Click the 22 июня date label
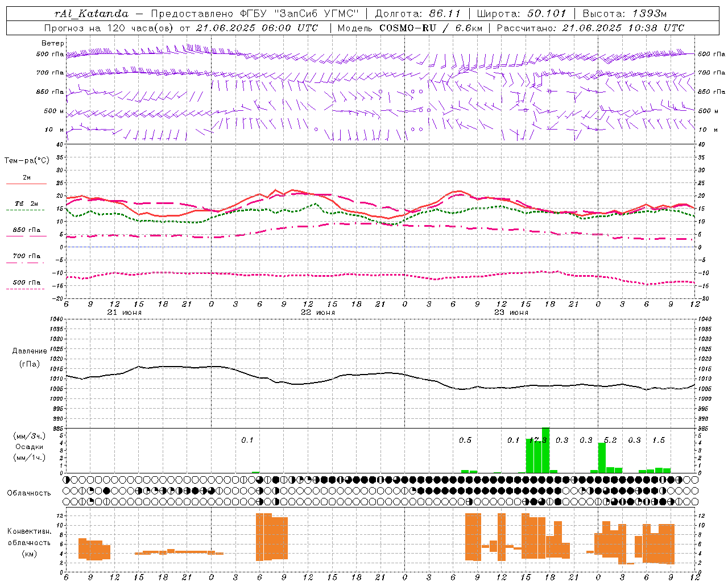The height and width of the screenshot is (582, 728). [318, 313]
